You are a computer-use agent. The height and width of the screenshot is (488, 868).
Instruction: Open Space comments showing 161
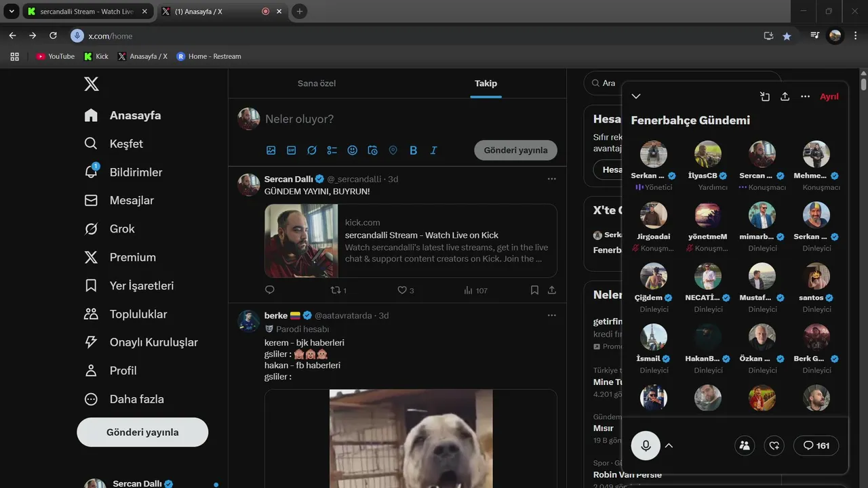[x=816, y=445]
